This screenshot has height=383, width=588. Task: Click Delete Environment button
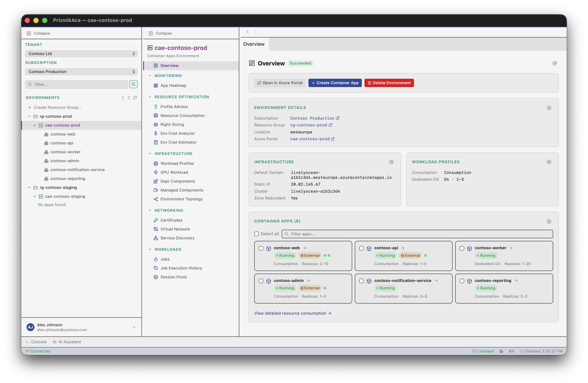[389, 83]
